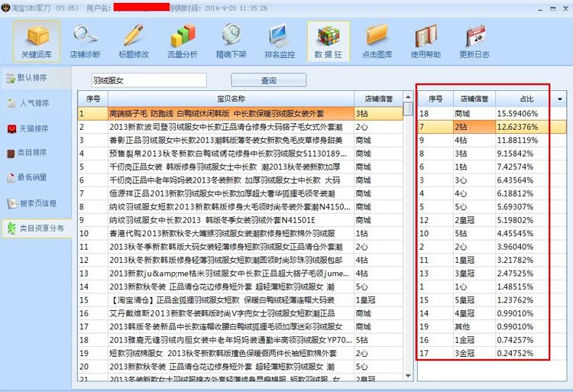The image size is (573, 392).
Task: Select row 3 香影正品羽绒服
Action: [x=241, y=141]
